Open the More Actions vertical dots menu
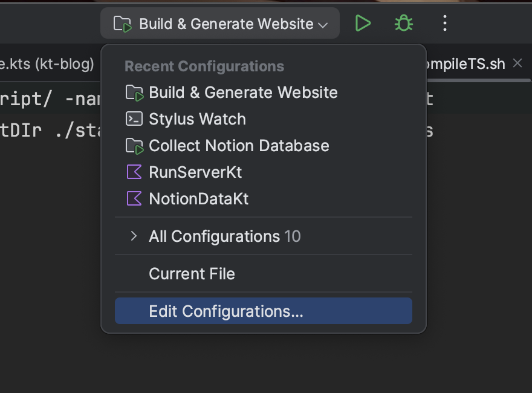 click(x=445, y=24)
